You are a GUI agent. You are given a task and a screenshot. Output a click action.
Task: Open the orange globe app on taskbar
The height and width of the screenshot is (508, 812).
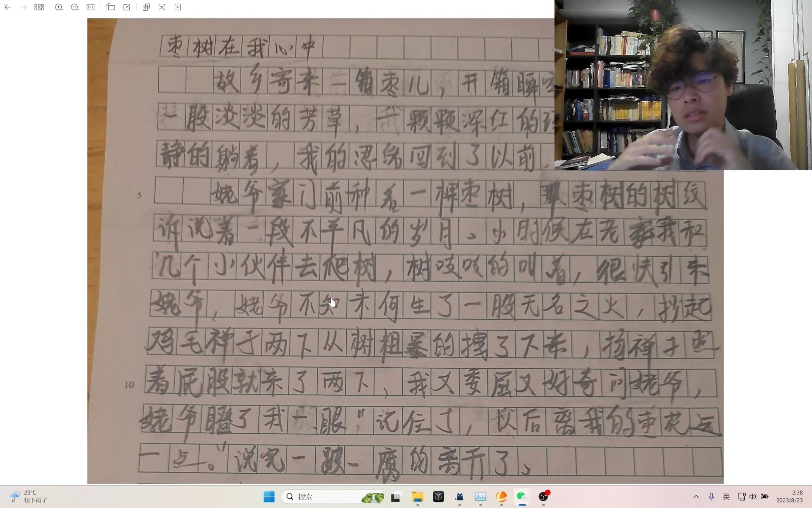click(x=501, y=497)
